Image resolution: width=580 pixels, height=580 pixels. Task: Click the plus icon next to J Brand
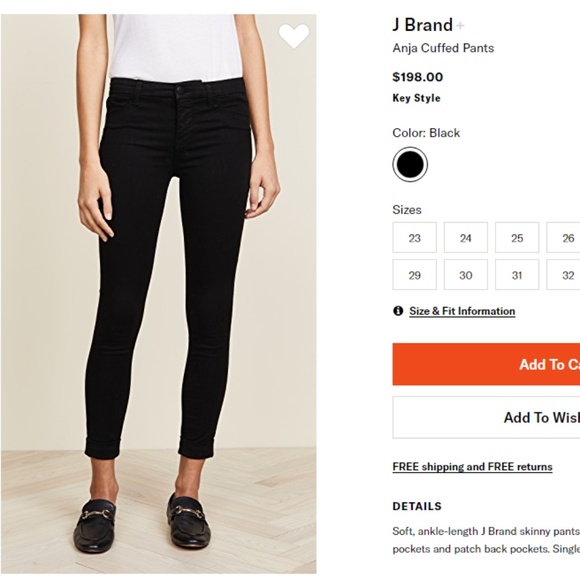(460, 26)
